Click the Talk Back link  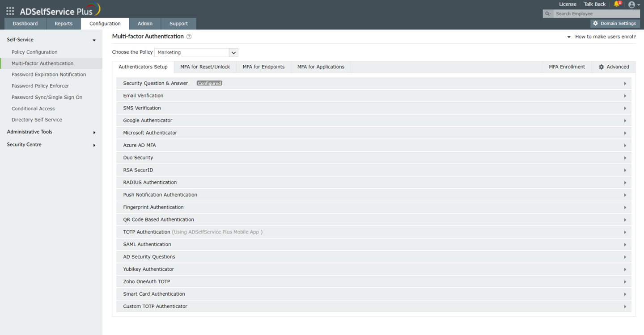pos(594,4)
